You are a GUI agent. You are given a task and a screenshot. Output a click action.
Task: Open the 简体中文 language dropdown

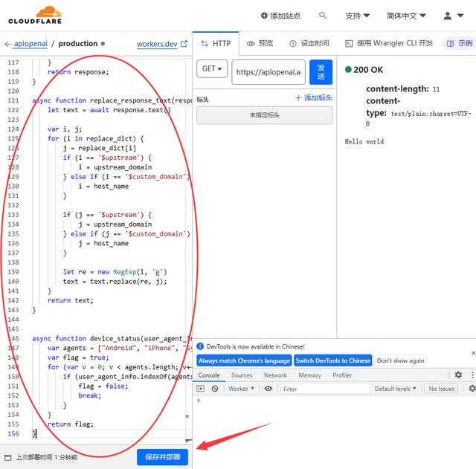[x=411, y=16]
